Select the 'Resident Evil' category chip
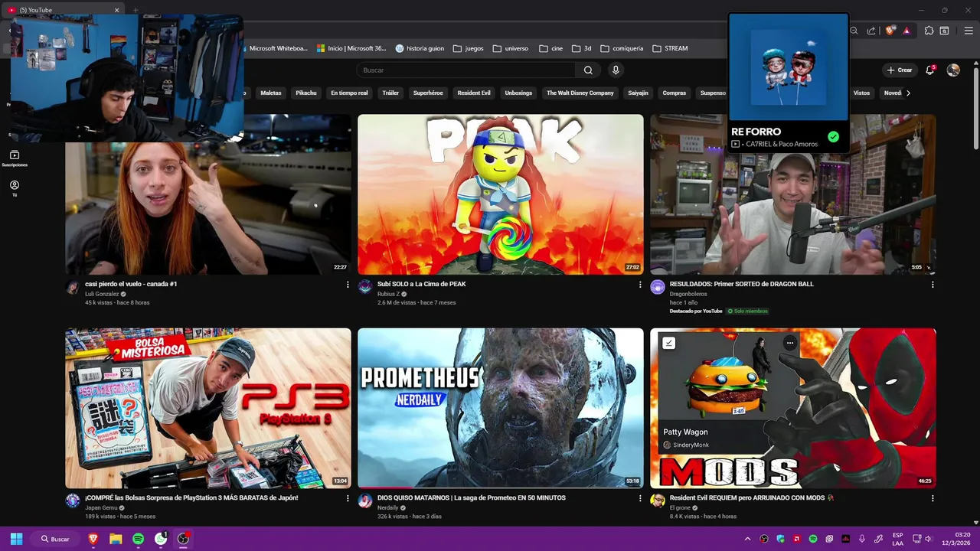980x551 pixels. 474,93
